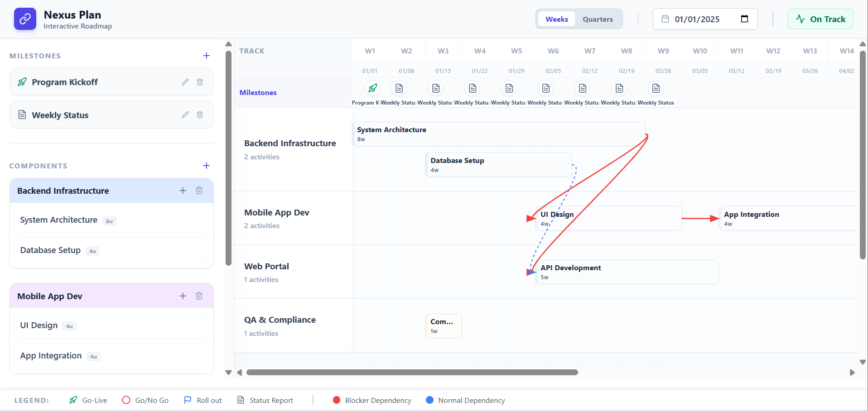Click the Weekly Status report icon in W9
This screenshot has width=868, height=411.
[x=656, y=88]
